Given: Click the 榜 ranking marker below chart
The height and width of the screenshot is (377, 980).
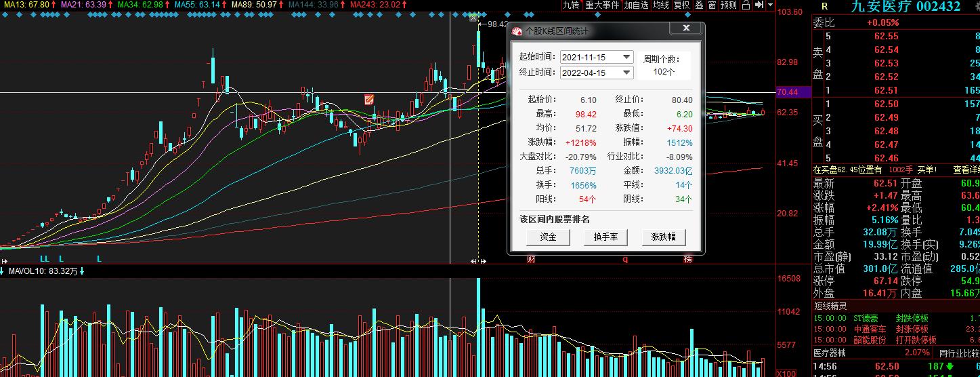Looking at the screenshot, I should point(687,259).
